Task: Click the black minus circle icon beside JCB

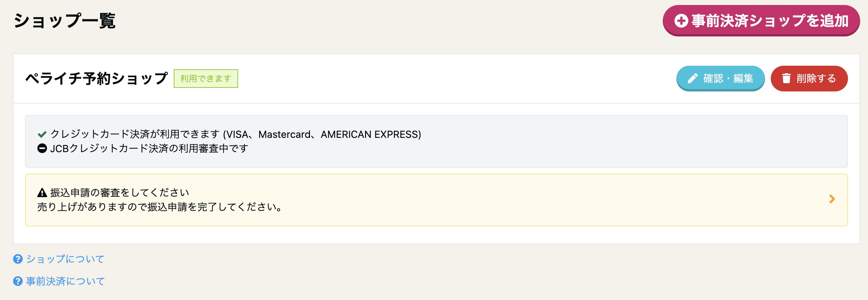Action: (42, 148)
